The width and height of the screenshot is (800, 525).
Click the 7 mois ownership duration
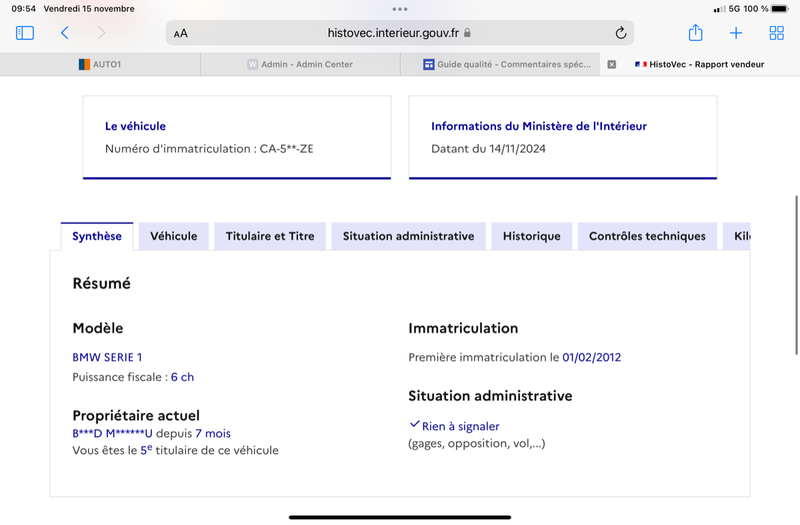coord(213,433)
